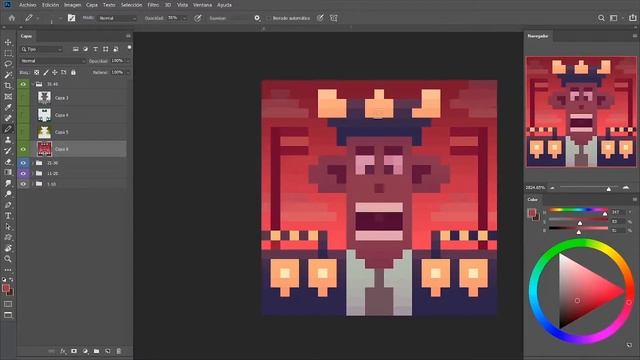Toggle visibility of the 21-30 group
The width and height of the screenshot is (640, 360).
point(23,163)
